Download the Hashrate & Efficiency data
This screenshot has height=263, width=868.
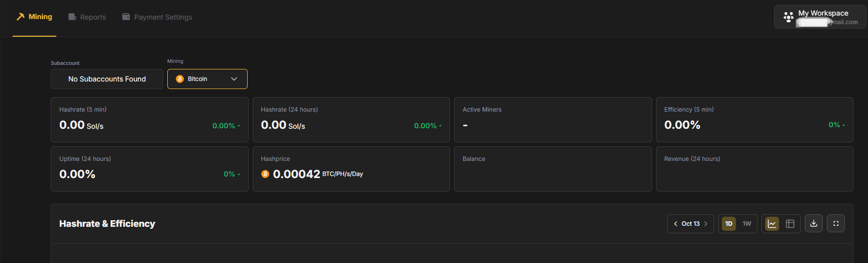pyautogui.click(x=813, y=224)
